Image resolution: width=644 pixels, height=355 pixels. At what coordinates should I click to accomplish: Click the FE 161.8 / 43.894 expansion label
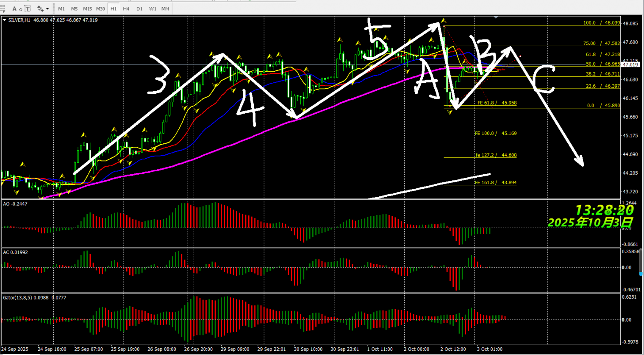coord(495,182)
